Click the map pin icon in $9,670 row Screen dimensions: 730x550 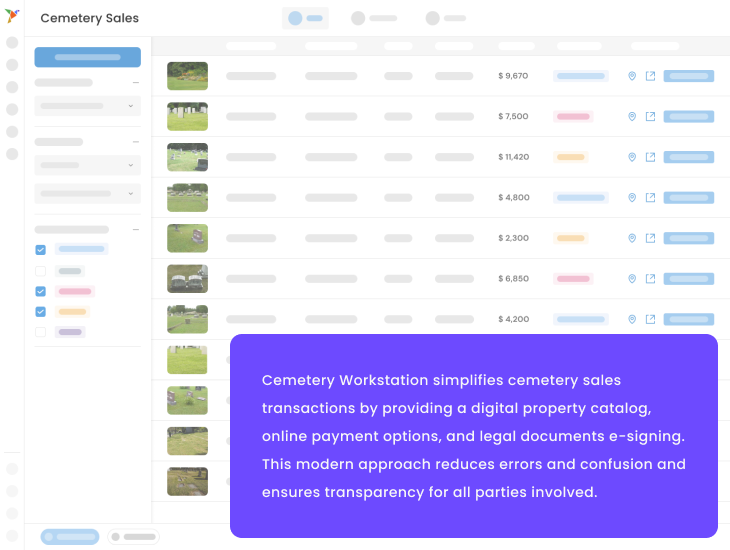[632, 76]
